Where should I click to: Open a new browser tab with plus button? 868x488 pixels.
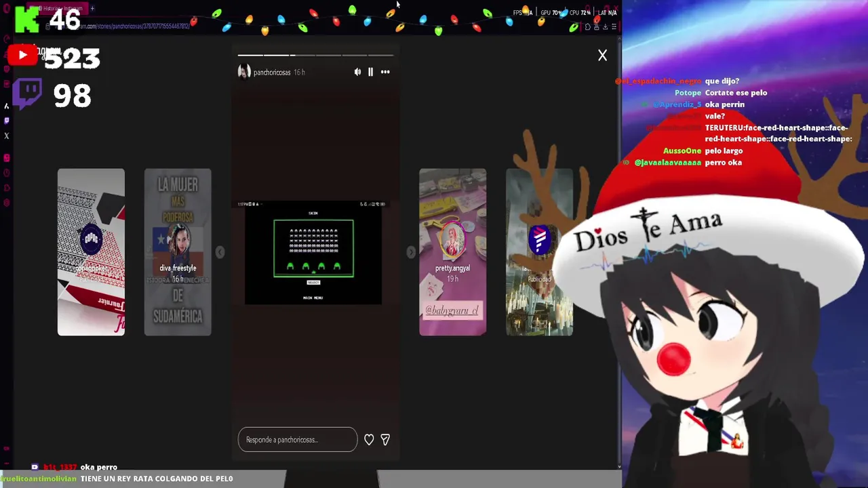coord(92,8)
